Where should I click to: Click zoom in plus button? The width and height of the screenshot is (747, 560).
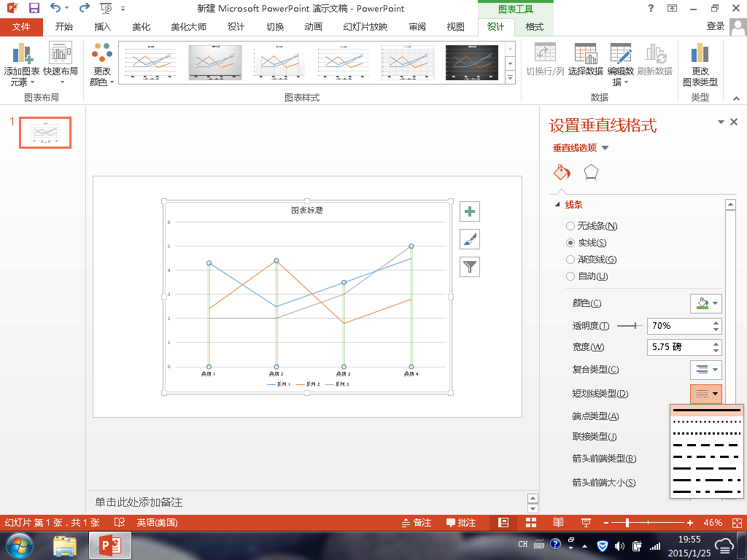(690, 522)
